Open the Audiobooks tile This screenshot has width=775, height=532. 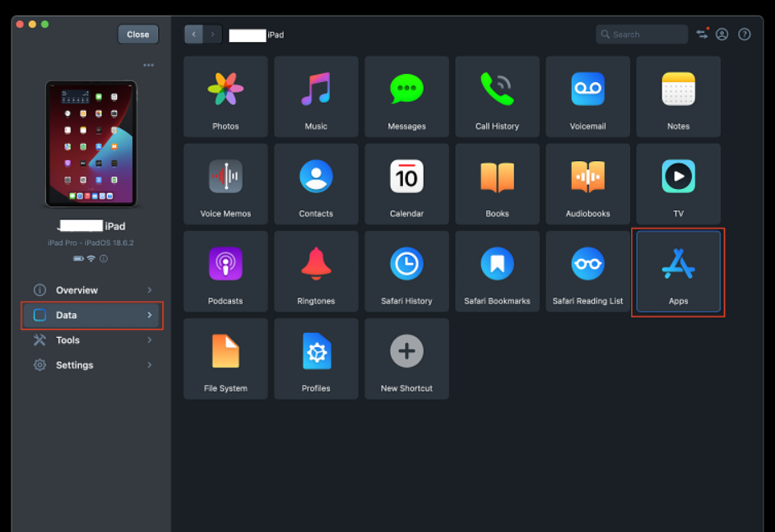coord(587,183)
